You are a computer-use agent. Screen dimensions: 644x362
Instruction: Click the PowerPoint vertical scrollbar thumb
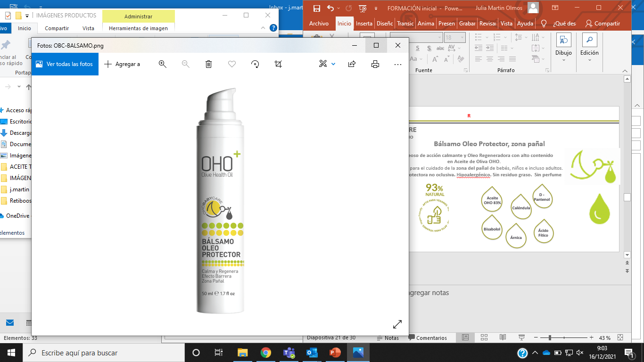[x=627, y=197]
